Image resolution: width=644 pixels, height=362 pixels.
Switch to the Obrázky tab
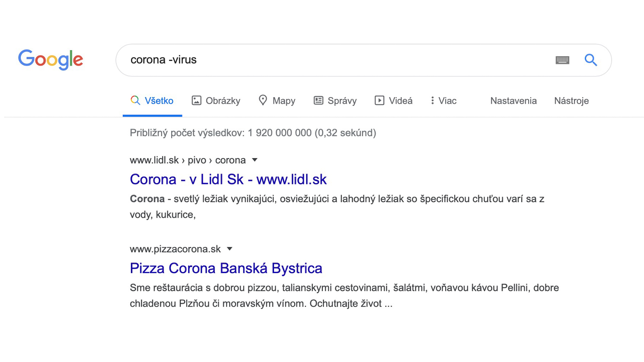[x=223, y=101]
